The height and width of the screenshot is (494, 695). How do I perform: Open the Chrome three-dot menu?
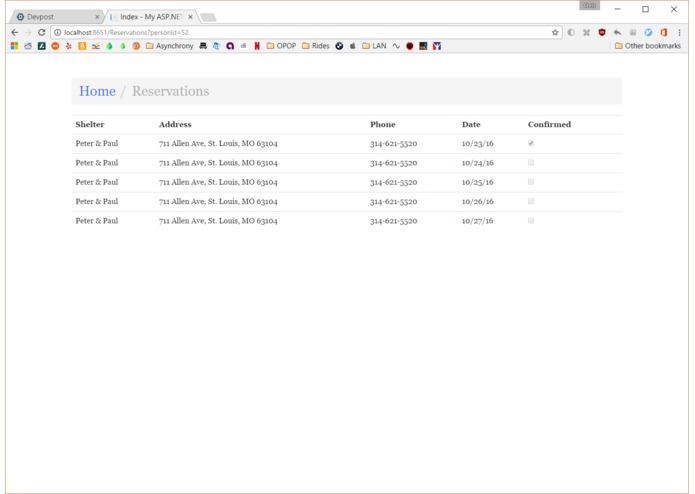pyautogui.click(x=679, y=32)
